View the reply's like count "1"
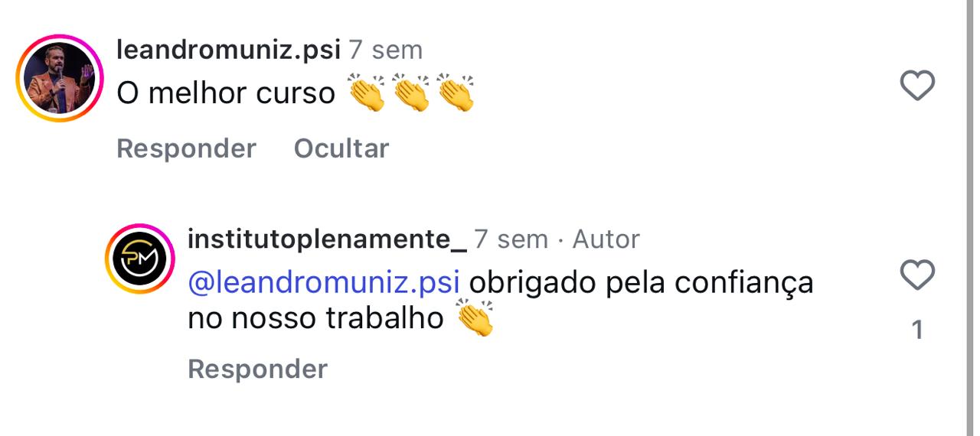 (x=917, y=330)
